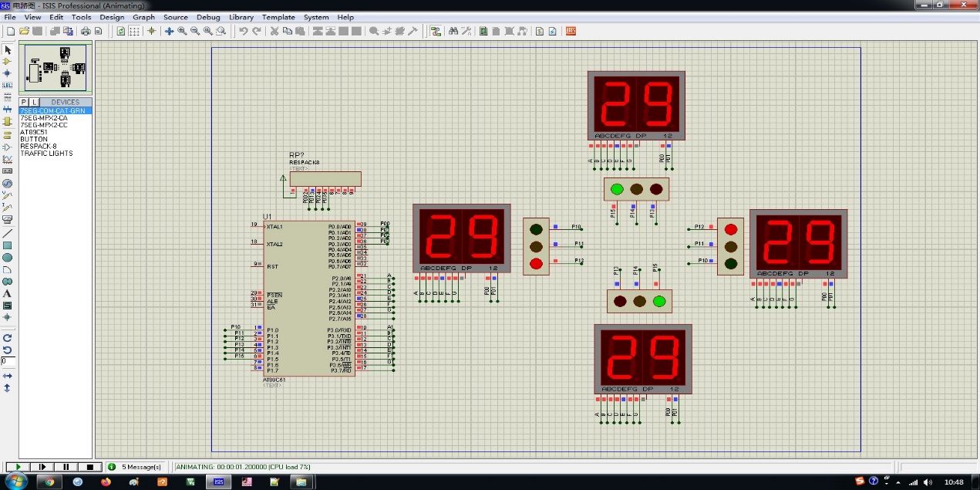
Task: Select the Selection Mode arrow tool
Action: coord(8,50)
